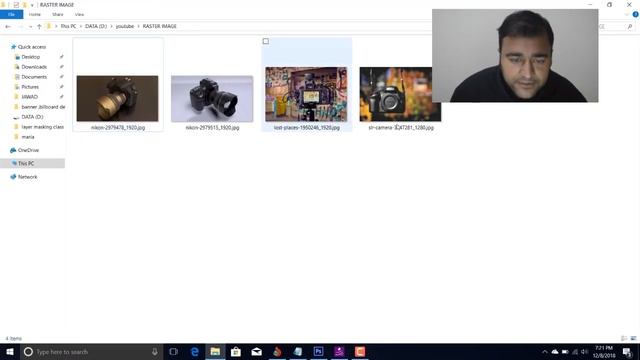Go back using the Back arrow
The image size is (640, 360).
point(8,27)
